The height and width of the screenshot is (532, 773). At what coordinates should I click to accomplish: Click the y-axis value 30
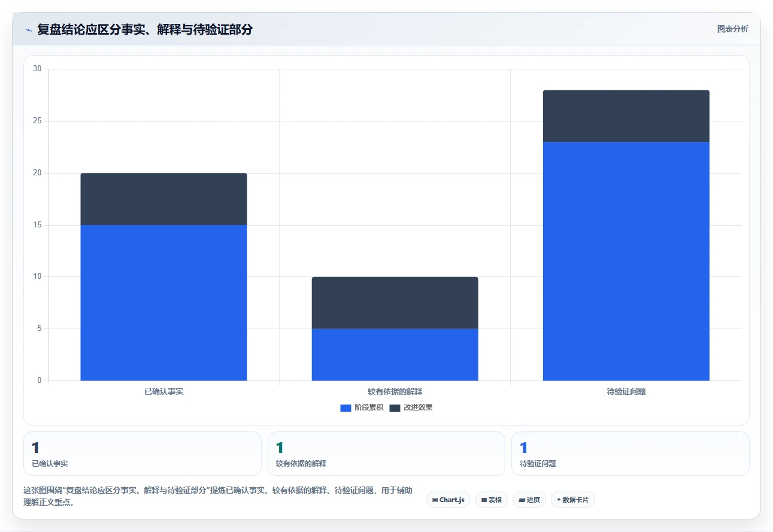[x=37, y=69]
